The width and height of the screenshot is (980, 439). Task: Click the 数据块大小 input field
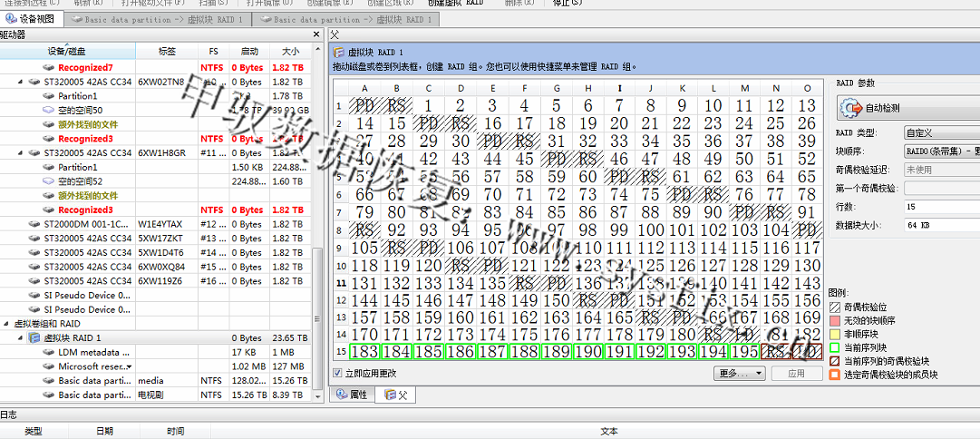click(942, 224)
